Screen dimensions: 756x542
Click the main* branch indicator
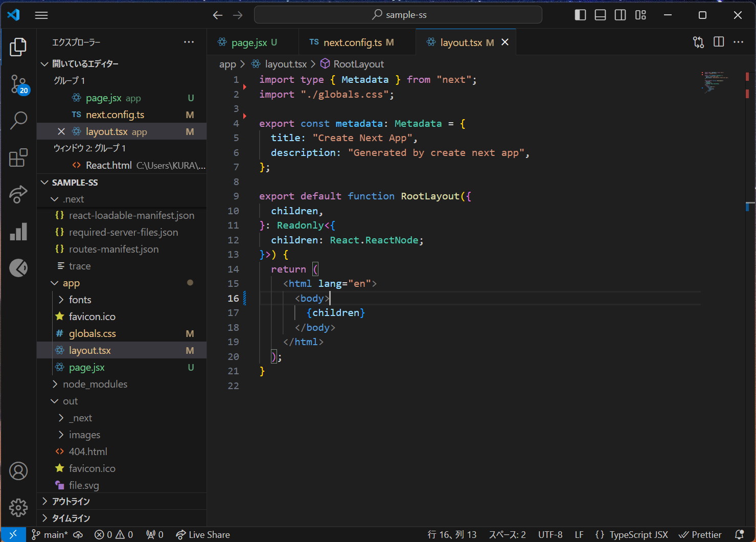tap(50, 534)
